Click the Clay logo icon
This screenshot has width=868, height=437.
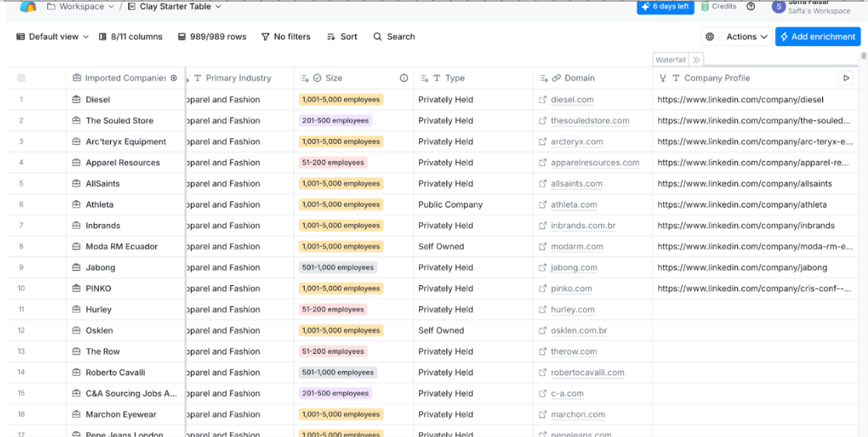pyautogui.click(x=28, y=6)
